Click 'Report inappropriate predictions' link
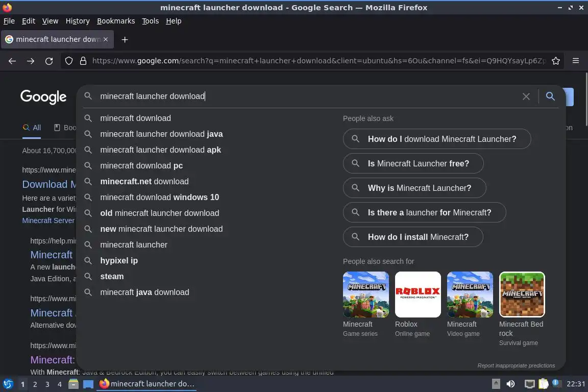Viewport: 588px width, 392px height. tap(516, 365)
